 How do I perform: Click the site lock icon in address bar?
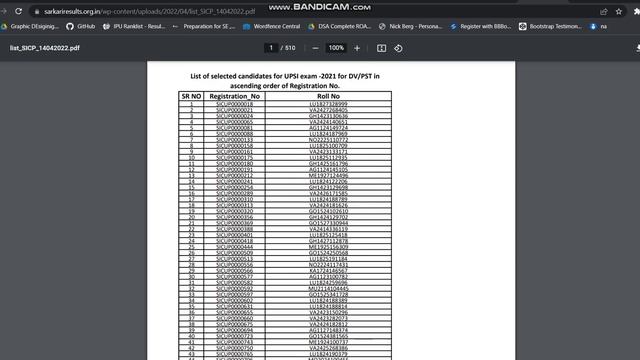coord(37,11)
